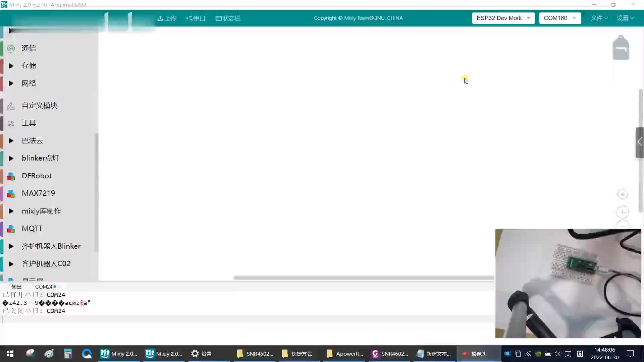
Task: Open the 文件 menu
Action: pyautogui.click(x=599, y=18)
